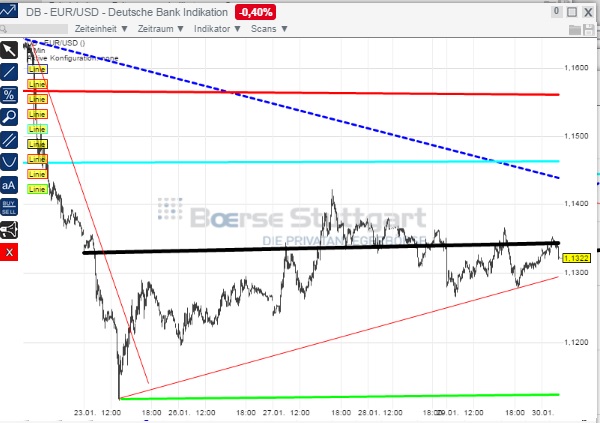
Task: Click the 1,1400 price axis label
Action: point(576,204)
